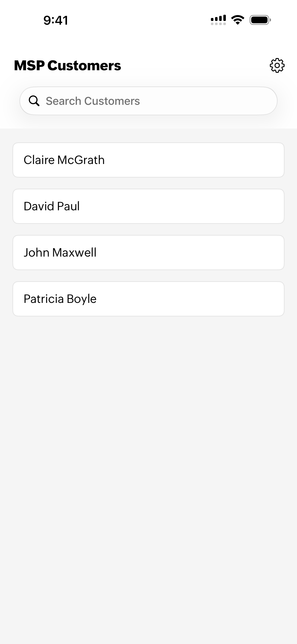Click the Wi-Fi status icon
Screen dimensions: 297x644
[238, 20]
